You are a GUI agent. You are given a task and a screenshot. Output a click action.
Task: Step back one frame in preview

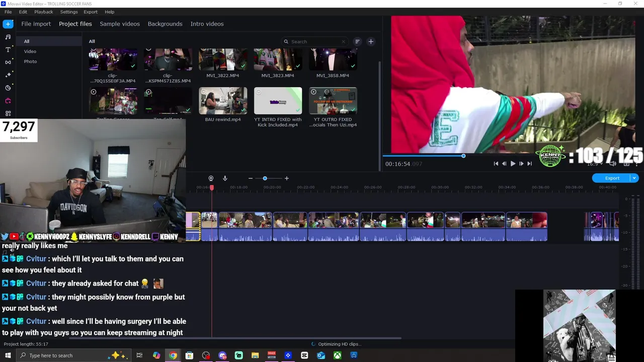pyautogui.click(x=504, y=163)
